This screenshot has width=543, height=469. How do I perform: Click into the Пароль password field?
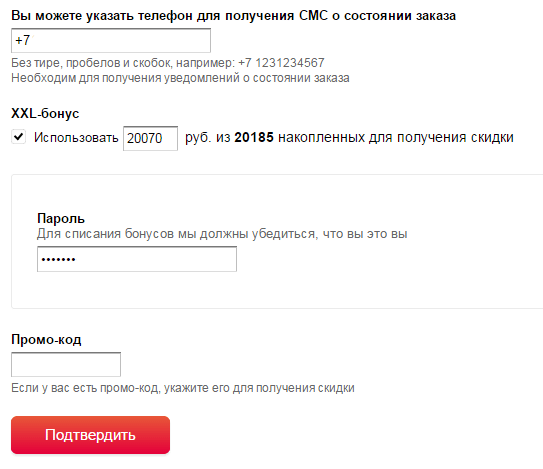point(137,259)
